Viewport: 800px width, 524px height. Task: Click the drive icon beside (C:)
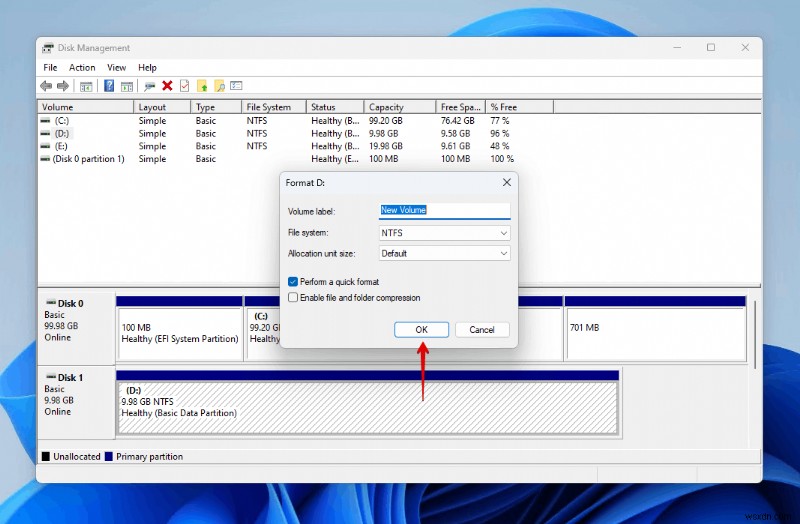[x=45, y=121]
